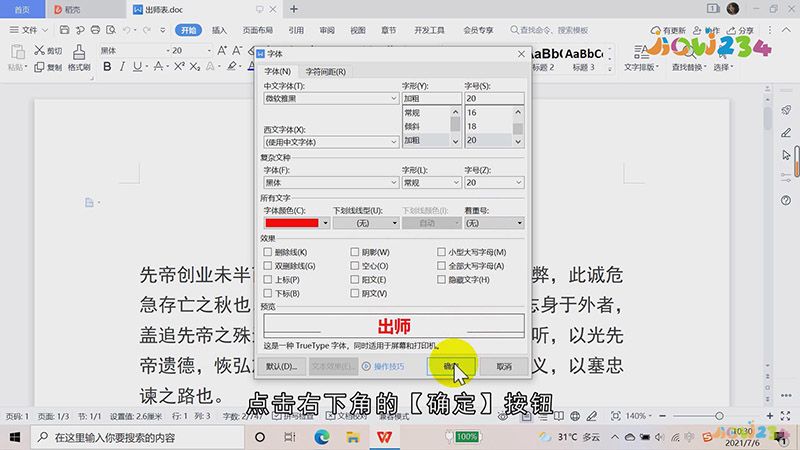Click the Cut (剪切) scissors icon
This screenshot has width=800, height=450.
pyautogui.click(x=39, y=50)
